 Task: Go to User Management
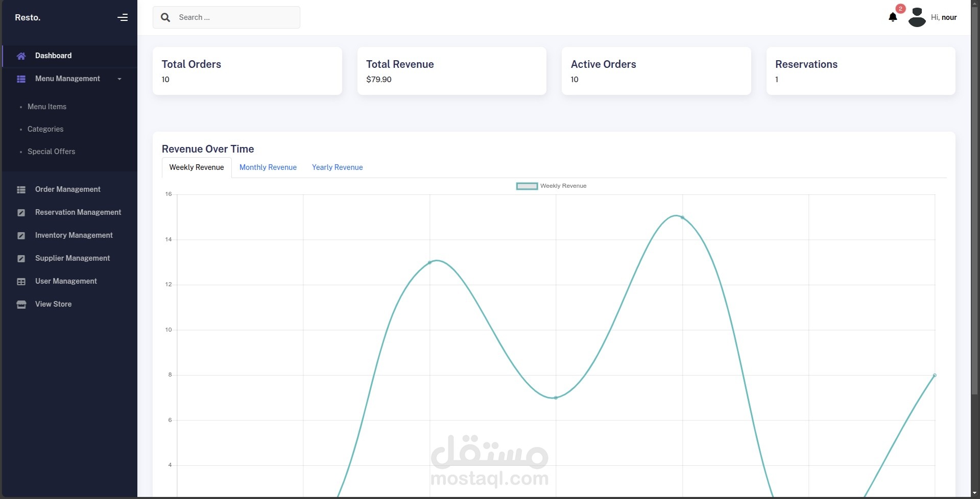click(66, 281)
